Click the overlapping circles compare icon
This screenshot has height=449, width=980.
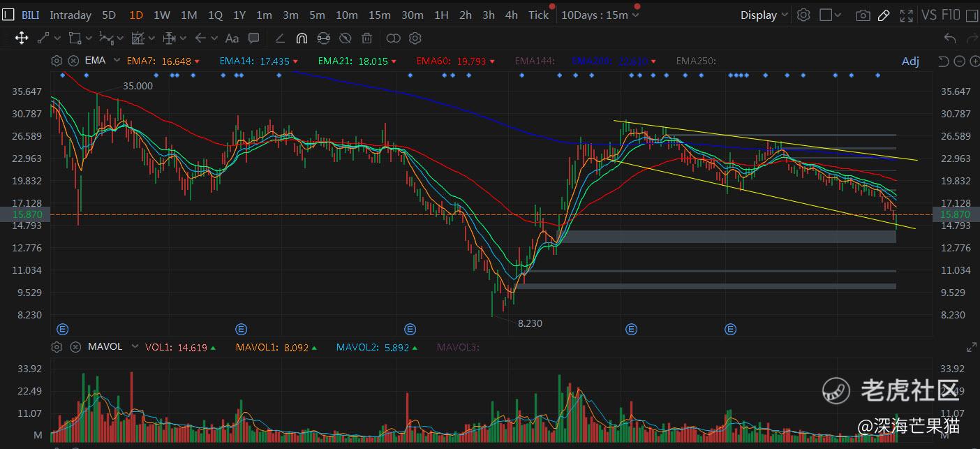click(394, 38)
